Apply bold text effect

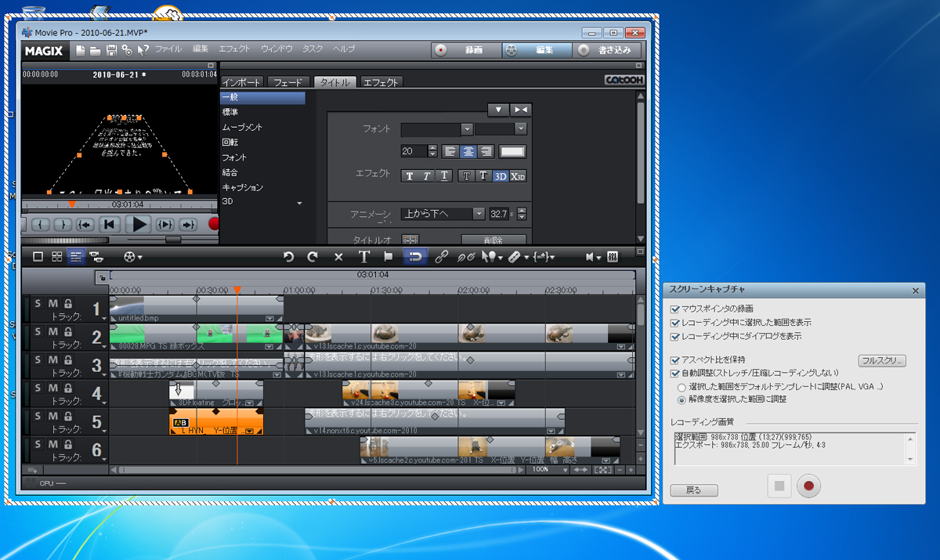[409, 176]
